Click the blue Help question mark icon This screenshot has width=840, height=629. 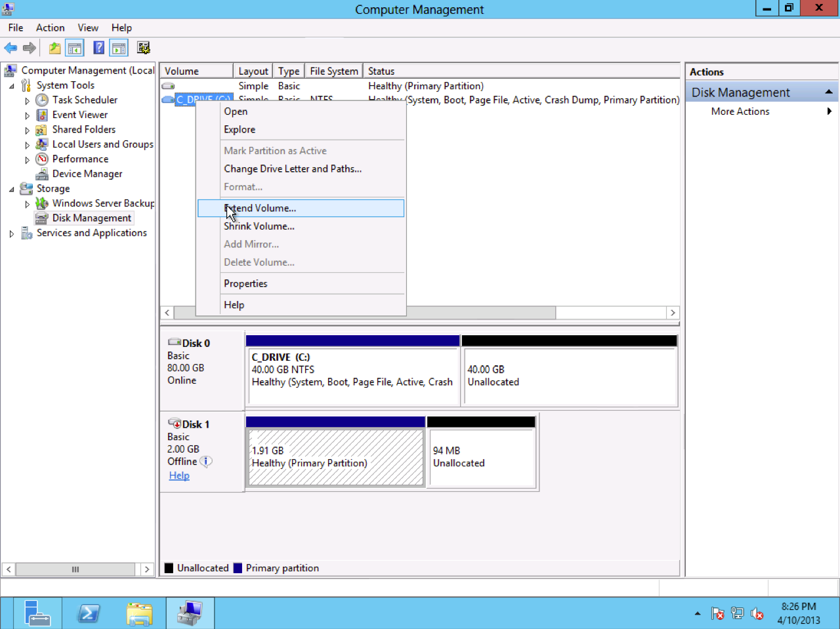tap(98, 48)
